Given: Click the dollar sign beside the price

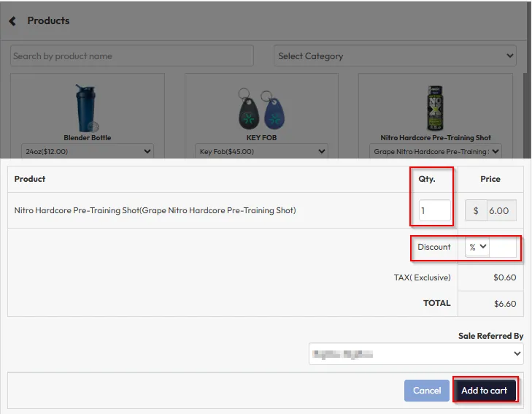Looking at the screenshot, I should [x=476, y=211].
